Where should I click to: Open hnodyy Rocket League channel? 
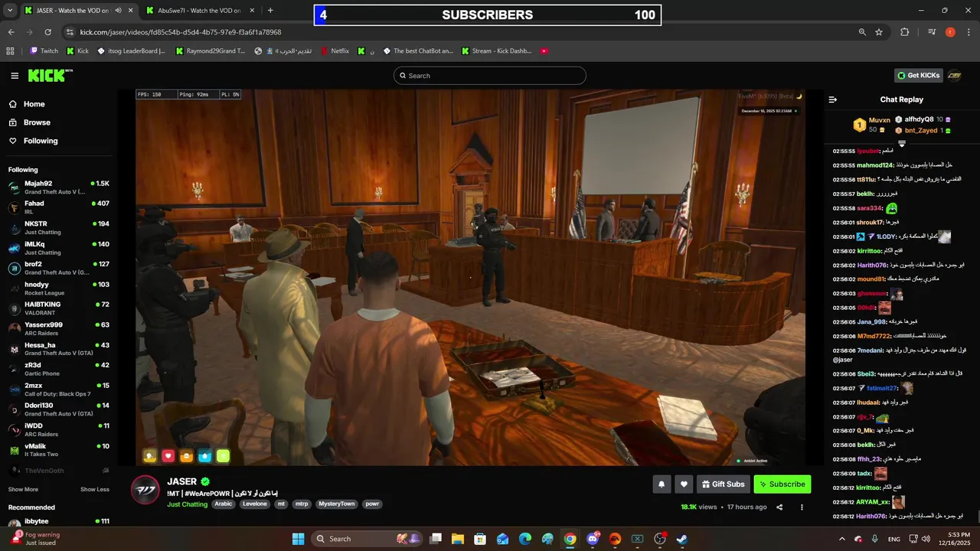tap(59, 289)
